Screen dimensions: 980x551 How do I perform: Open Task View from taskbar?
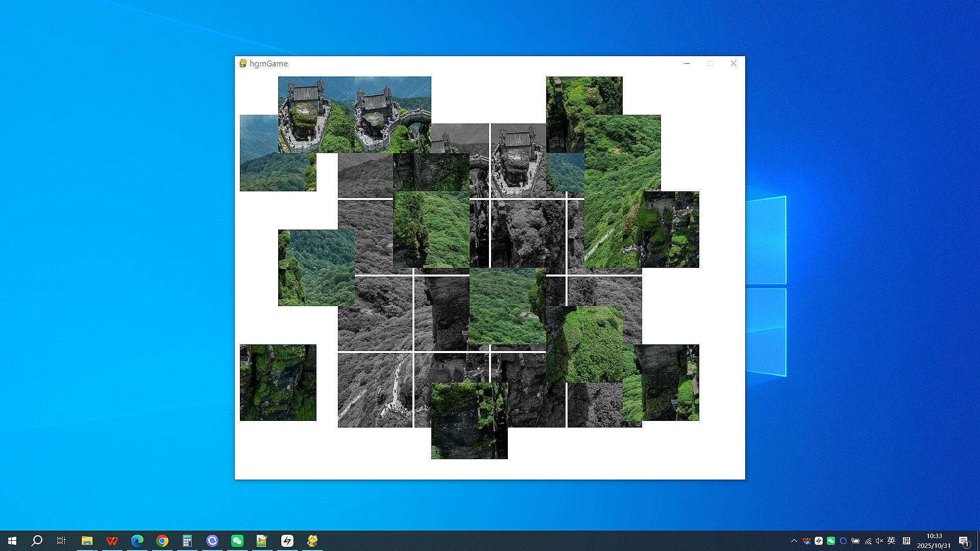(x=61, y=541)
